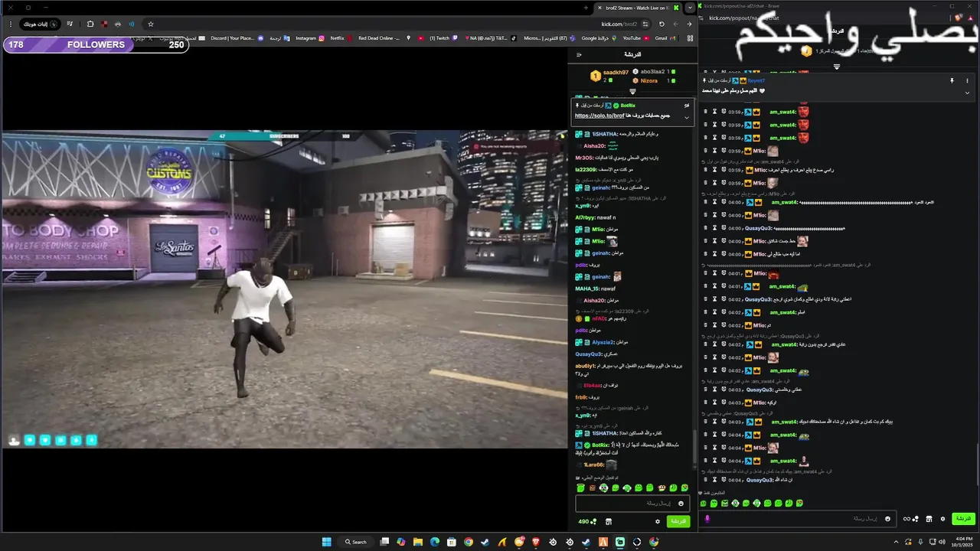Go forward using browser forward arrow

675,24
